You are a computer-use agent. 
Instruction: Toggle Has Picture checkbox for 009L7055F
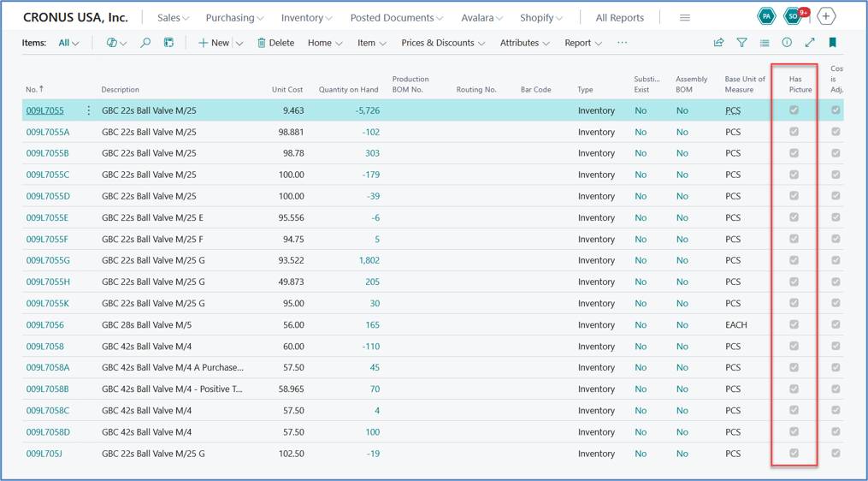tap(794, 239)
